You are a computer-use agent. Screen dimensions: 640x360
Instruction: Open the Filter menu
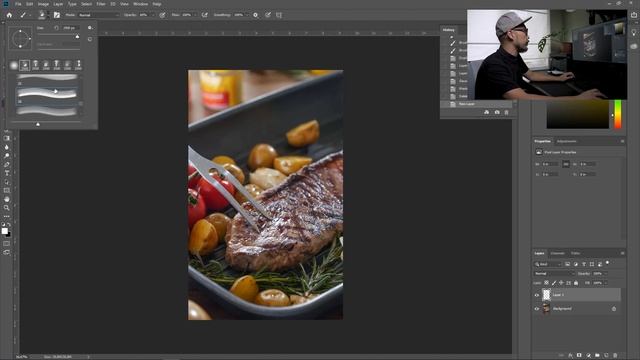click(101, 4)
